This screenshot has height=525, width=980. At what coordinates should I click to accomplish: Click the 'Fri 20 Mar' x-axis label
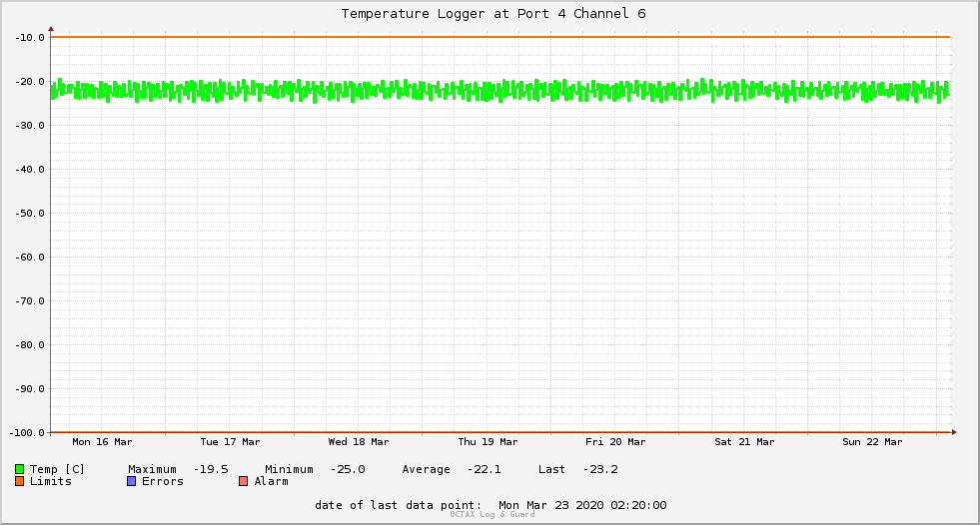click(x=615, y=442)
